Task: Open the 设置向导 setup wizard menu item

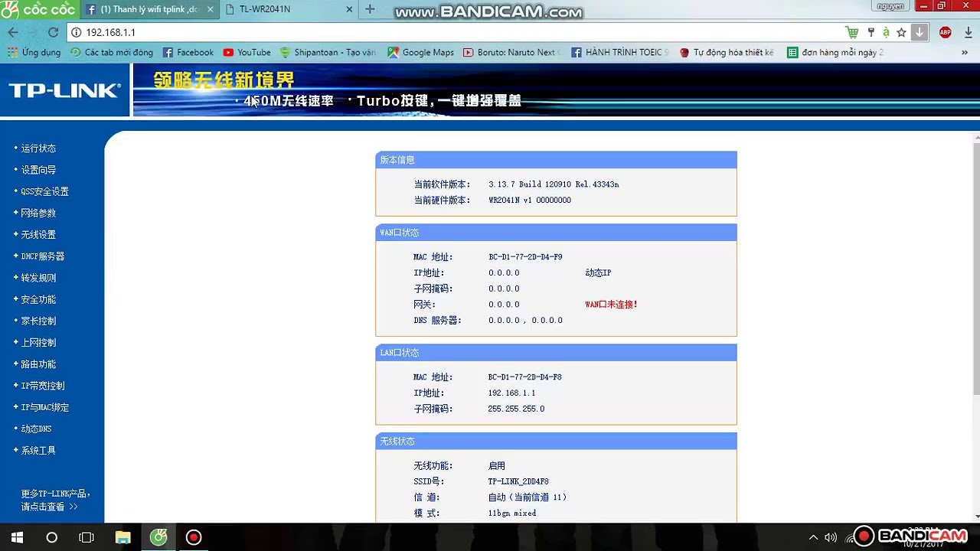Action: coord(38,170)
